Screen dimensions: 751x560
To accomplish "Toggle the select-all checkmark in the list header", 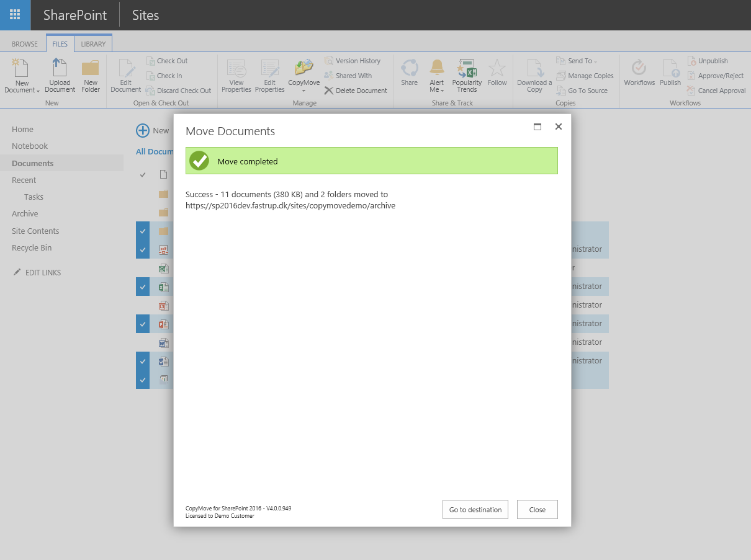I will click(x=143, y=174).
